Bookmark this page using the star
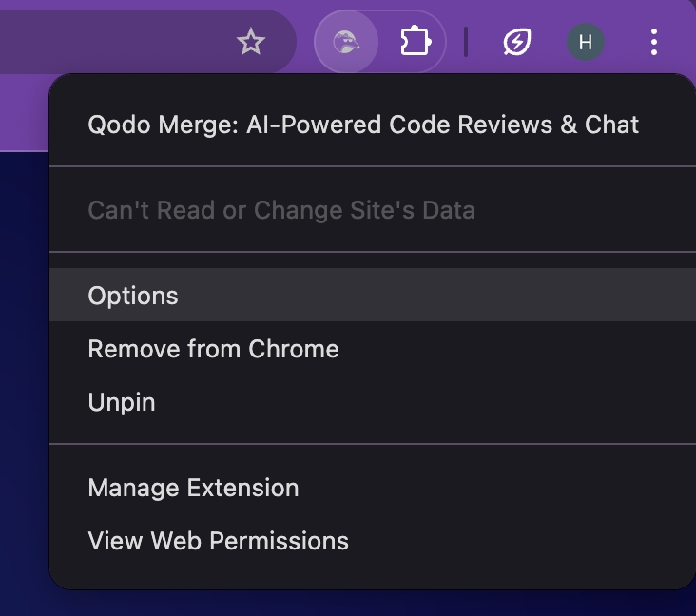Viewport: 696px width, 616px height. click(x=250, y=42)
